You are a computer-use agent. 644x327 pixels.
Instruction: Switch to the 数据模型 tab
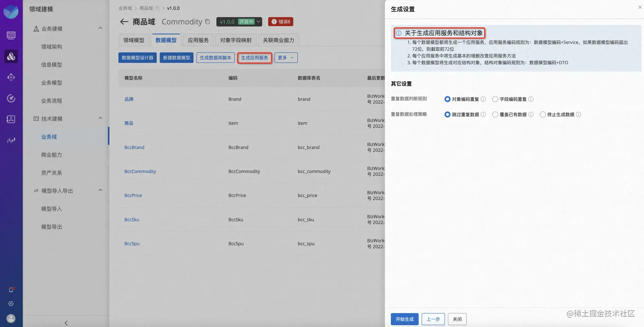pyautogui.click(x=166, y=40)
